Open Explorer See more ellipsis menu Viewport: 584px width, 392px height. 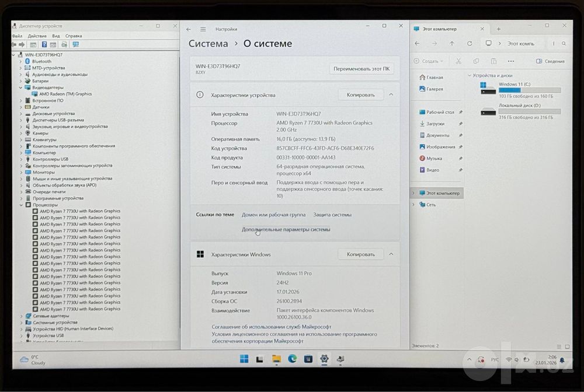(510, 61)
